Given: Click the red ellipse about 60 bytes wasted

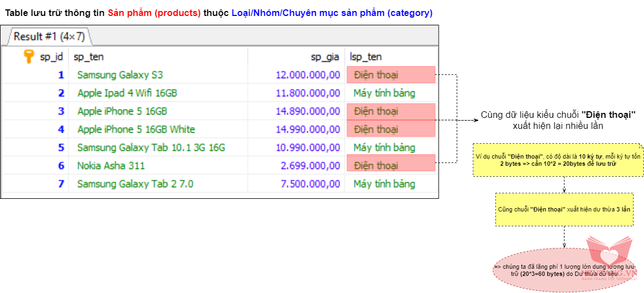Looking at the screenshot, I should click(565, 270).
